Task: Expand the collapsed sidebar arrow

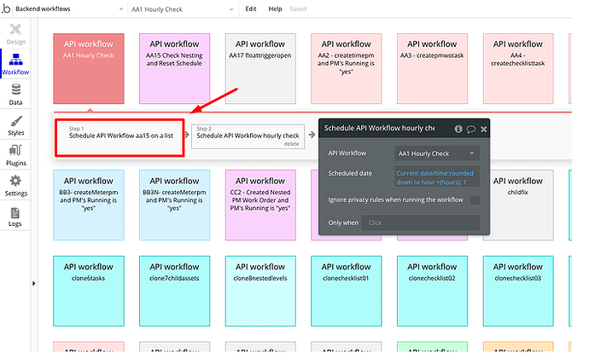Action: point(33,283)
